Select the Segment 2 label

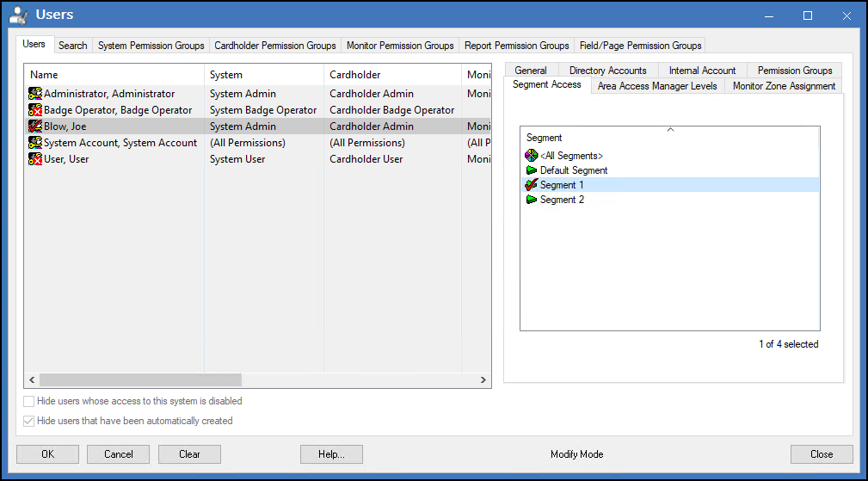pyautogui.click(x=562, y=200)
